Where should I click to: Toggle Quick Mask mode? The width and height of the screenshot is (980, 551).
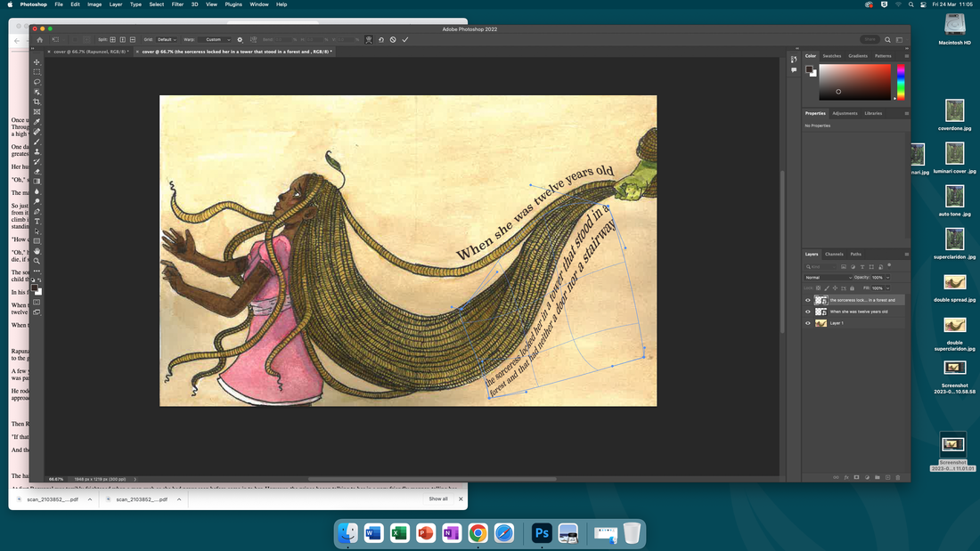37,303
